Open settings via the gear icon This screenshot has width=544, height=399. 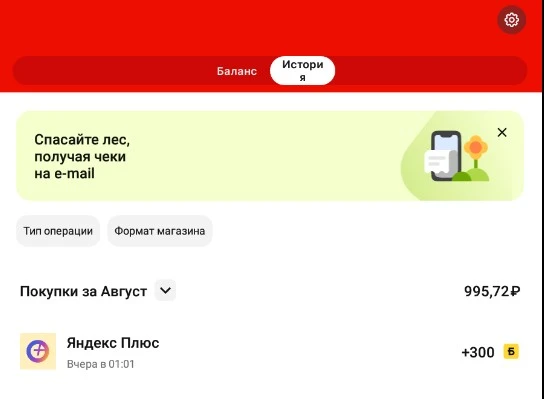pos(511,20)
